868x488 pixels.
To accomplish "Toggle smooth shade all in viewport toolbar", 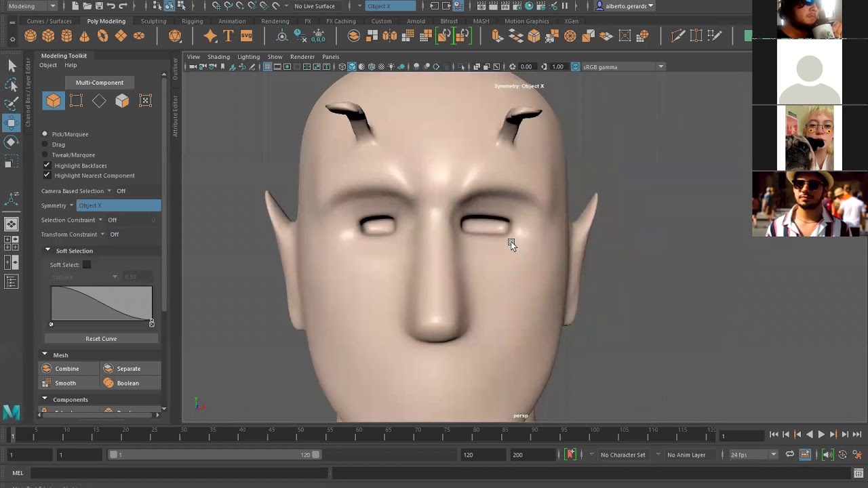I will coord(351,66).
